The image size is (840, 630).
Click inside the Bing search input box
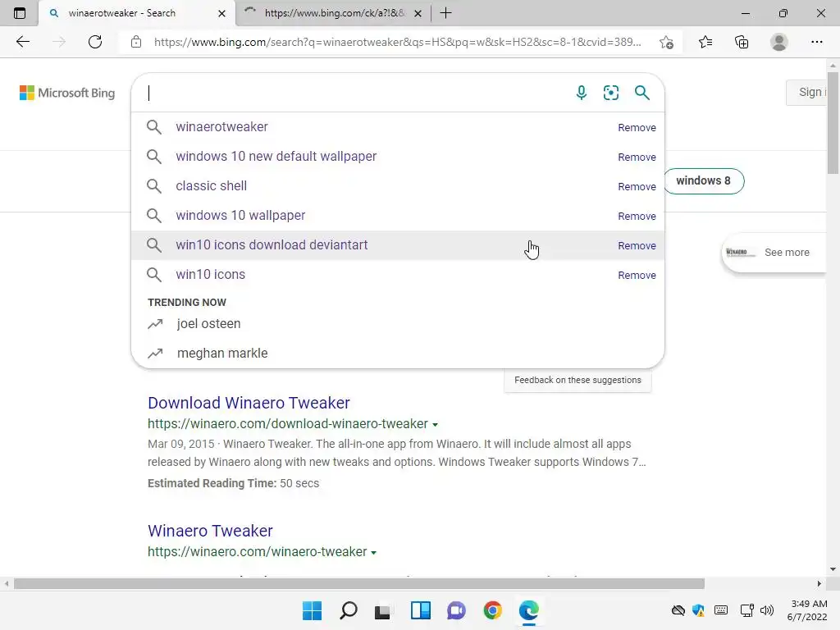(x=354, y=93)
